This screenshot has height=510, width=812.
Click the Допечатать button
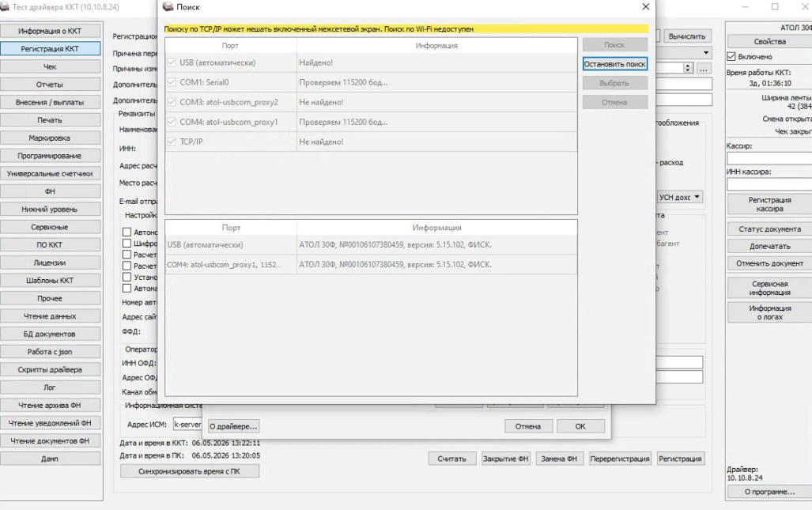[x=769, y=247]
